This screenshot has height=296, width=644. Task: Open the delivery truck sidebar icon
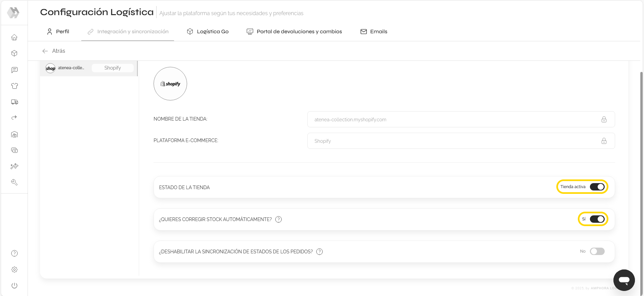[x=14, y=102]
